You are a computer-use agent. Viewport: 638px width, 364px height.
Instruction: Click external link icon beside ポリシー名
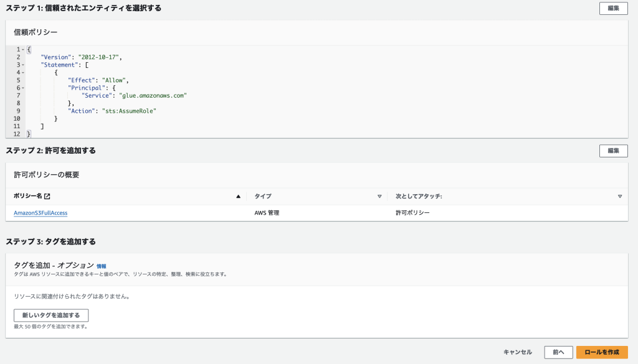click(47, 197)
